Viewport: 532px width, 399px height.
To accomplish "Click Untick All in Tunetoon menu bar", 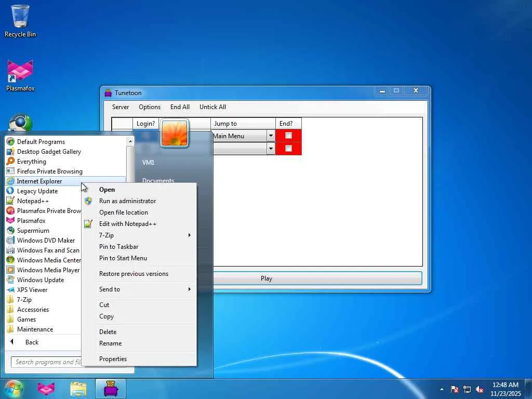I will click(212, 107).
